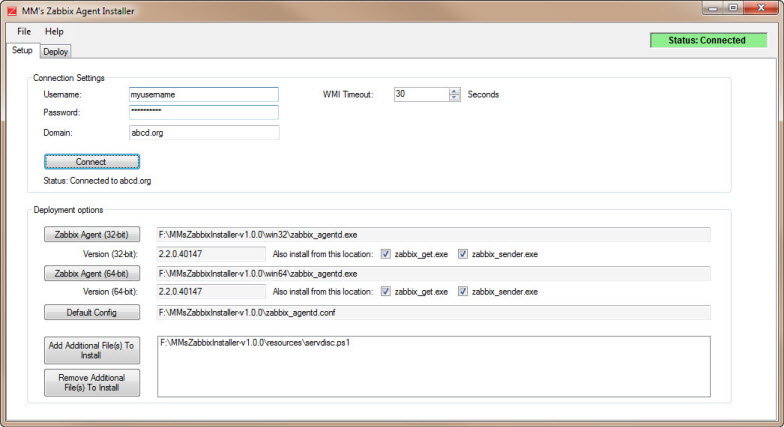Click the 64-bit agent path field
Image resolution: width=784 pixels, height=427 pixels.
click(x=434, y=274)
